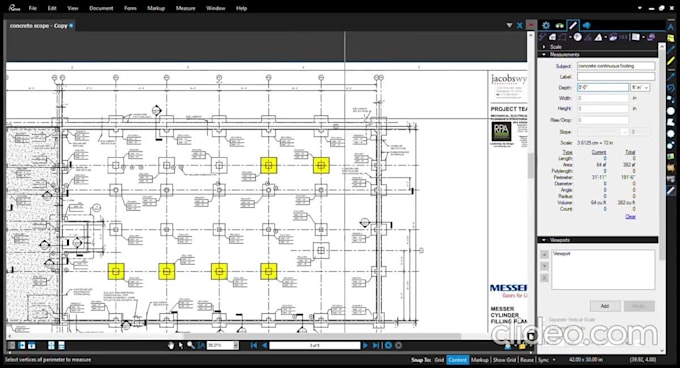The height and width of the screenshot is (368, 680).
Task: Move the selected viewport down
Action: [545, 266]
